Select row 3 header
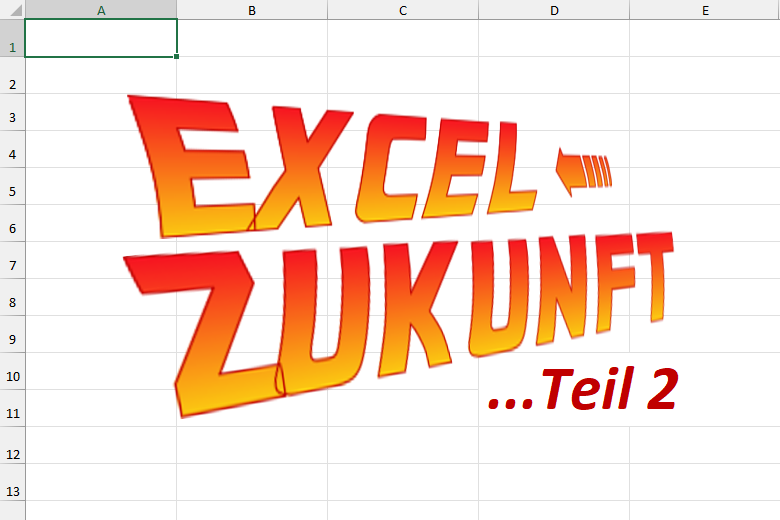The width and height of the screenshot is (780, 520). click(x=12, y=112)
